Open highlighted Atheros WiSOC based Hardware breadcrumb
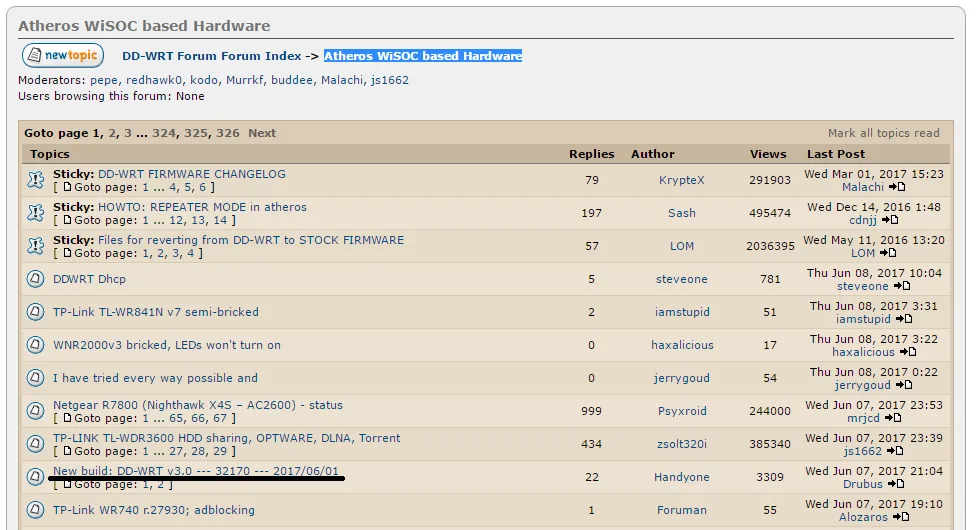Viewport: 978px width, 530px height. tap(423, 56)
